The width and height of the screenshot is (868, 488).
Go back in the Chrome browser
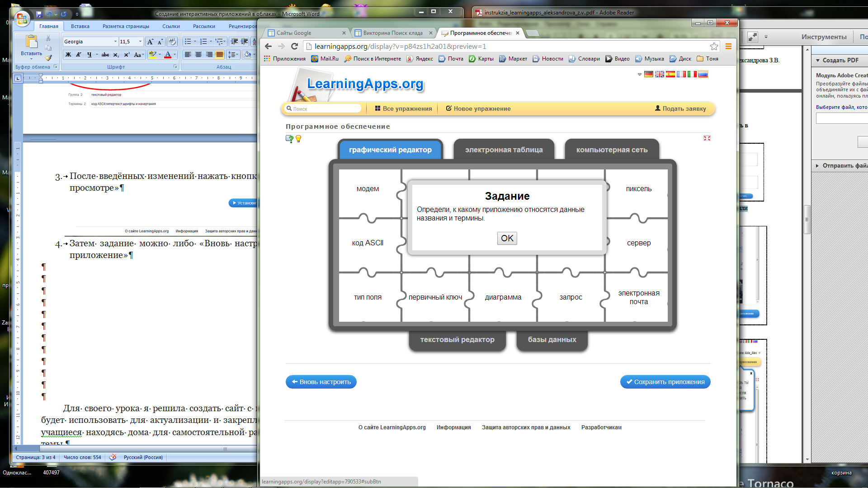269,46
